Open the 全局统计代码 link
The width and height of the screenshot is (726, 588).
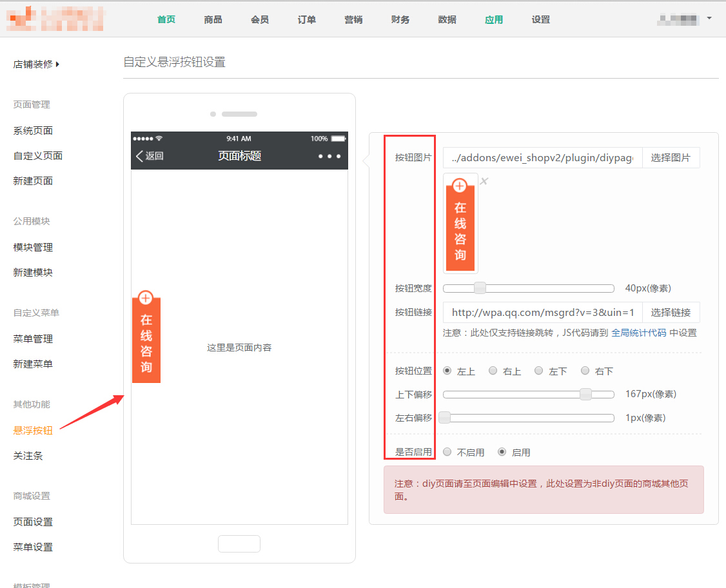pos(638,333)
